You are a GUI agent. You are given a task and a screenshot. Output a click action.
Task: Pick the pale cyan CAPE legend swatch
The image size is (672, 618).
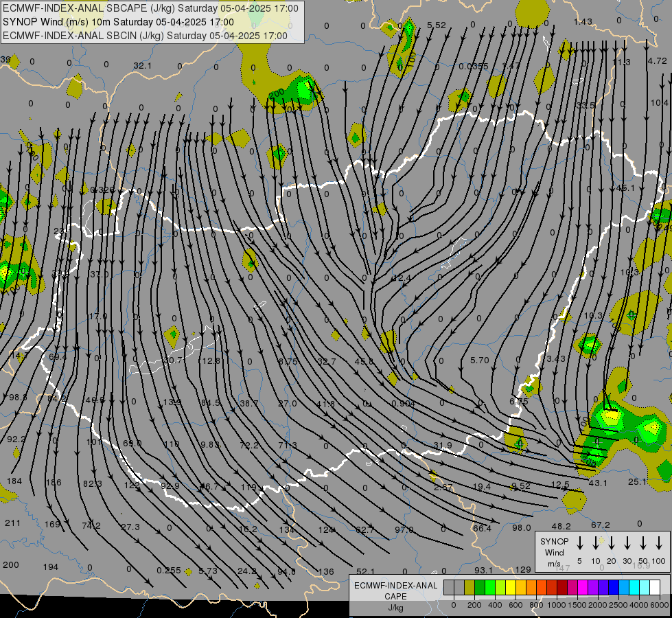tap(644, 587)
